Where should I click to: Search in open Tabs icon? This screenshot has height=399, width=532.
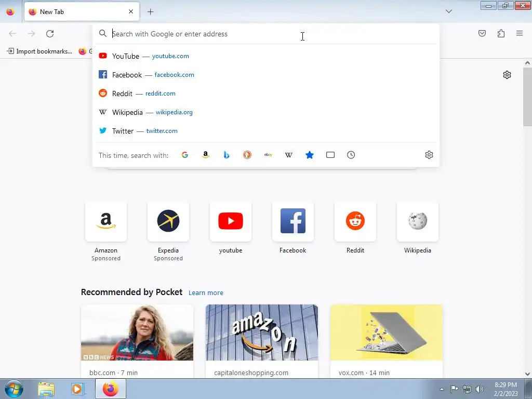click(330, 155)
